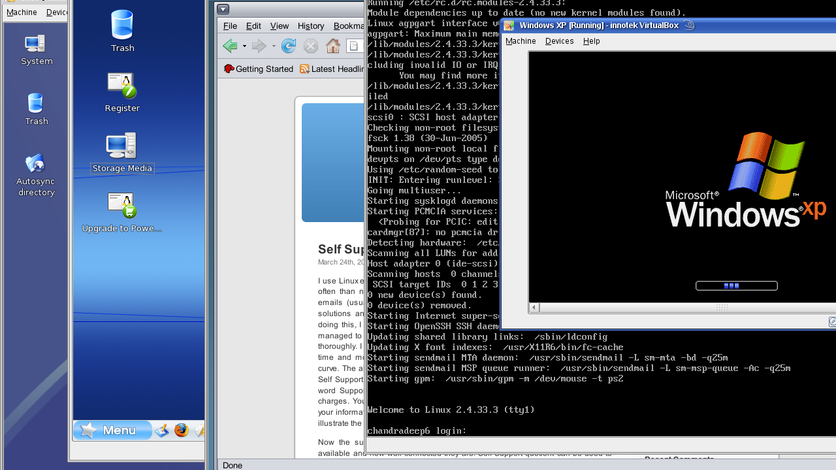The height and width of the screenshot is (470, 836).
Task: Launch the Register desktop icon
Action: 122,93
